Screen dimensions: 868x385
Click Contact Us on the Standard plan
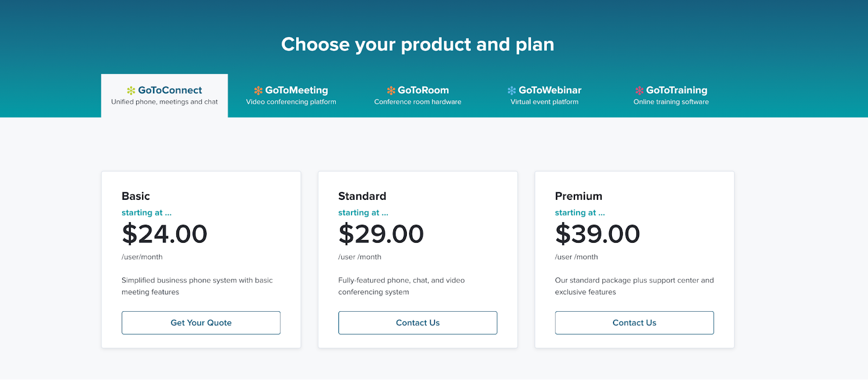click(418, 323)
